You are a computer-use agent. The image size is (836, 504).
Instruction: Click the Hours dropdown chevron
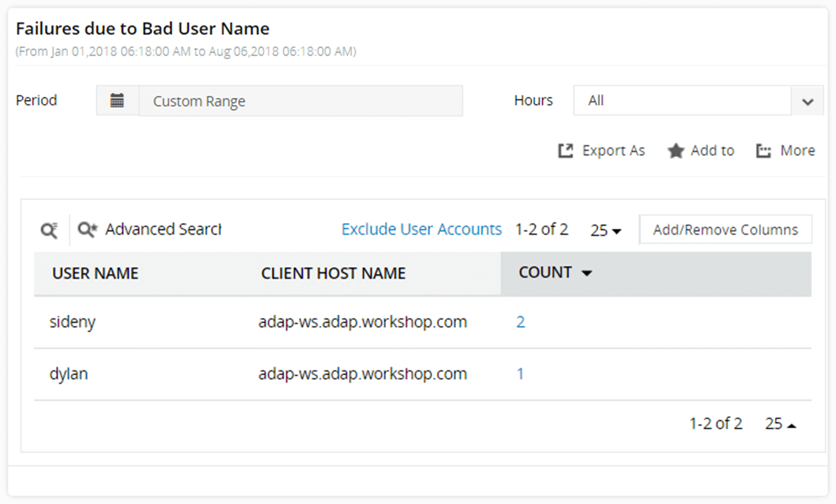click(808, 101)
